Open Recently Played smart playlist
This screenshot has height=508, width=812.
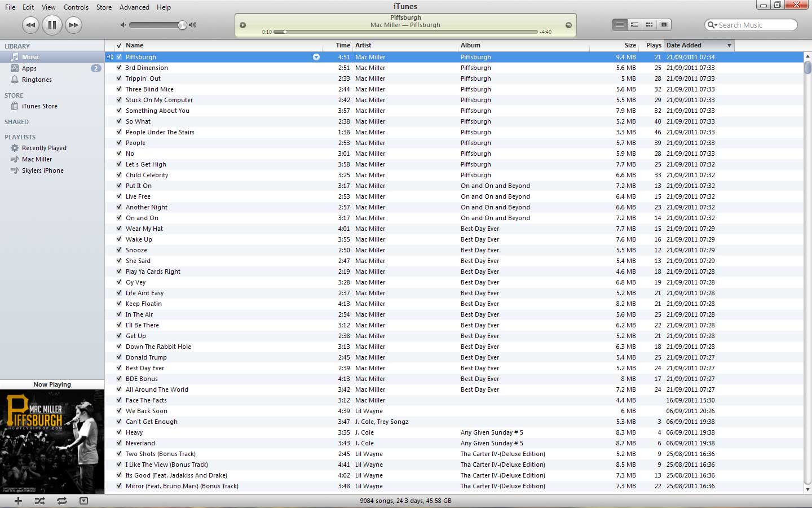pos(44,148)
